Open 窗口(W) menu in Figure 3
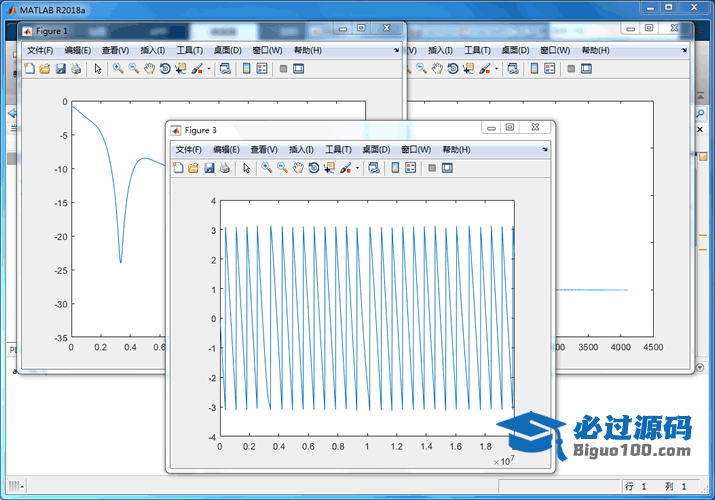 click(x=416, y=149)
